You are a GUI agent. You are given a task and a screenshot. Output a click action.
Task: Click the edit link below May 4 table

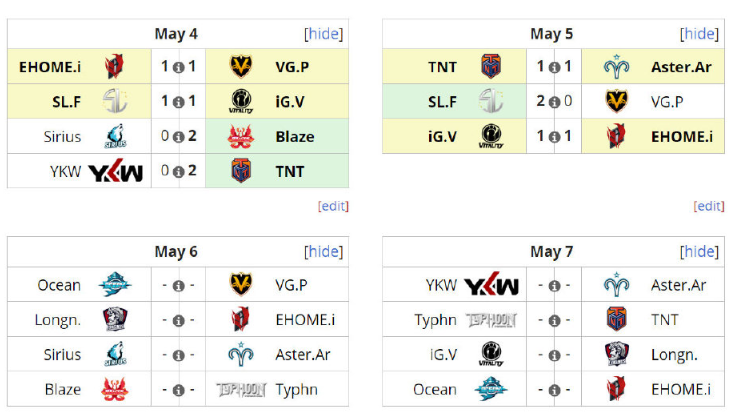tap(333, 206)
